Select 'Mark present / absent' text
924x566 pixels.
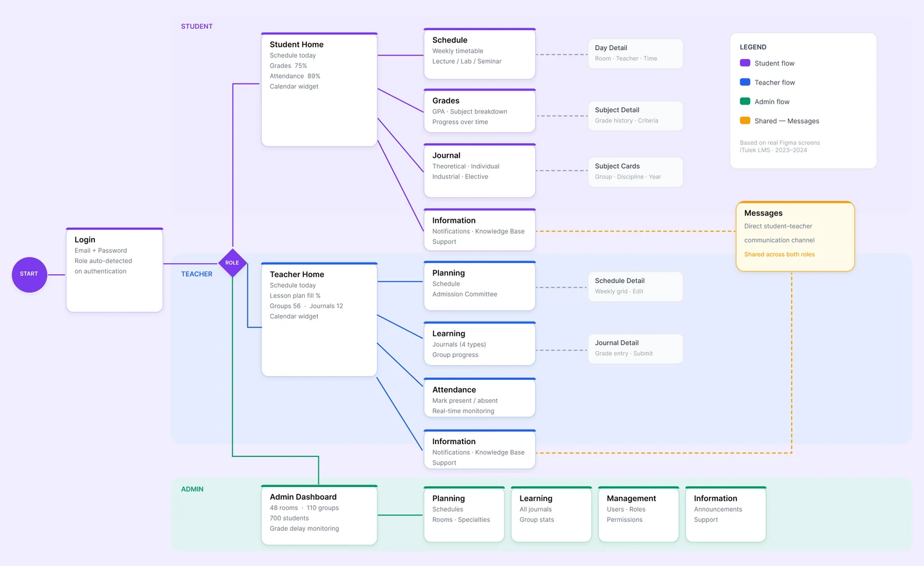(465, 401)
